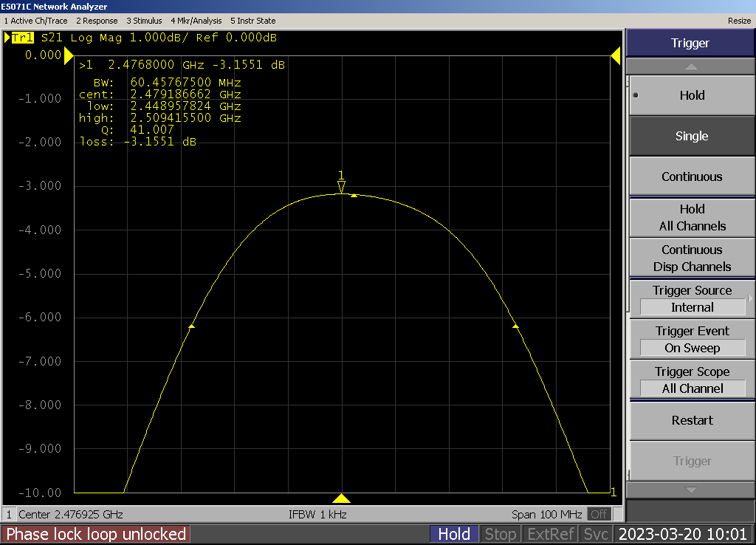Expand the Trigger Source Internal submenu
The height and width of the screenshot is (545, 756).
point(691,299)
